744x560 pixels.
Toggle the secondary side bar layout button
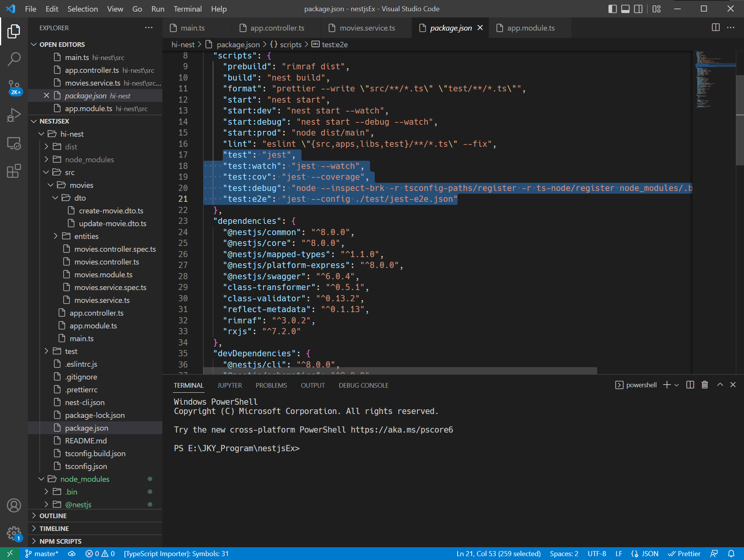tap(638, 9)
